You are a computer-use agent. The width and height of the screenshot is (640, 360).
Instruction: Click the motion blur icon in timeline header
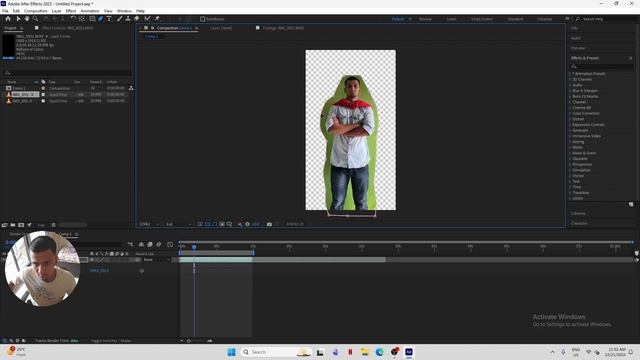[158, 244]
